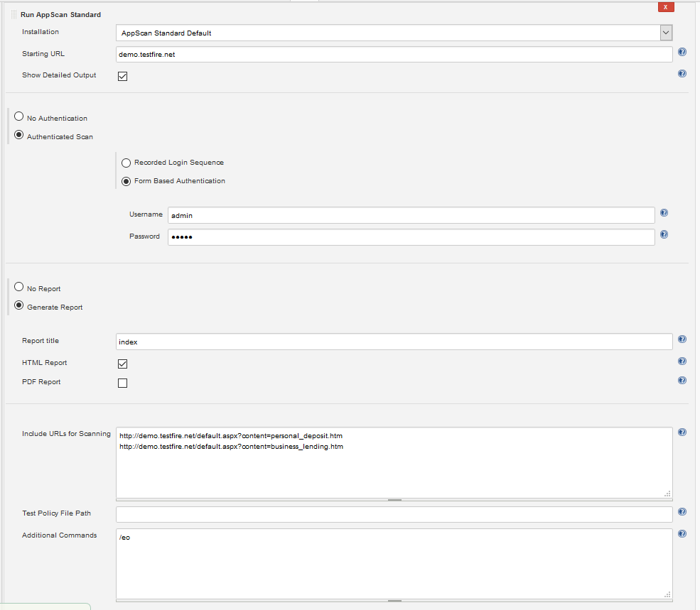Grab corner resize grip of Additional Commands textarea
Screen dimensions: 700x610
667,594
